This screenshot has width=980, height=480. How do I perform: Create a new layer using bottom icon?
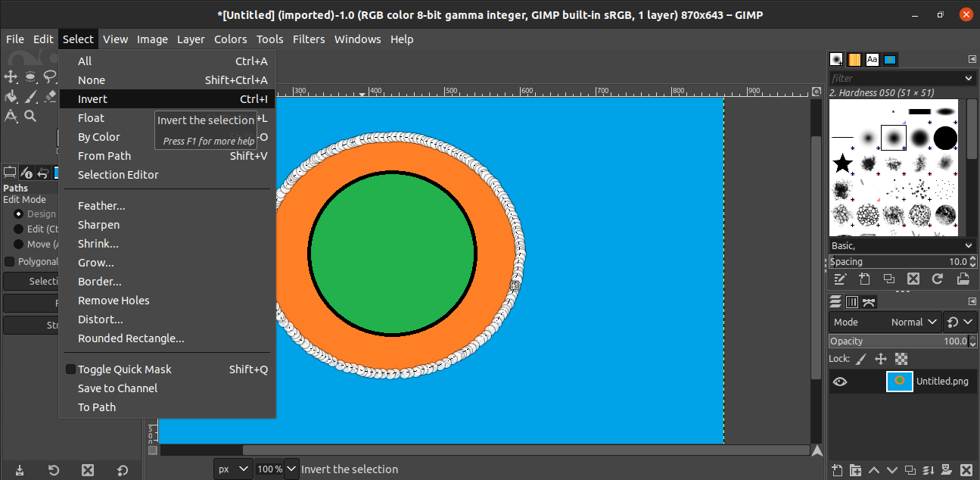837,470
